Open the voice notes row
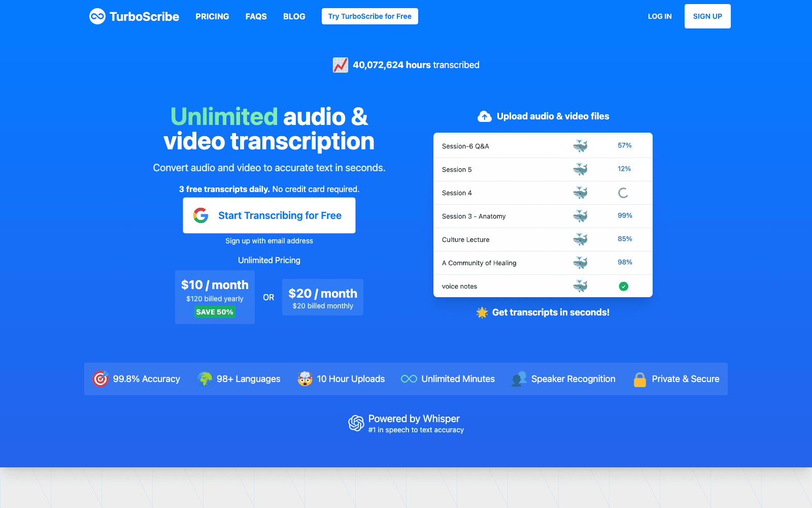The image size is (812, 508). 543,286
